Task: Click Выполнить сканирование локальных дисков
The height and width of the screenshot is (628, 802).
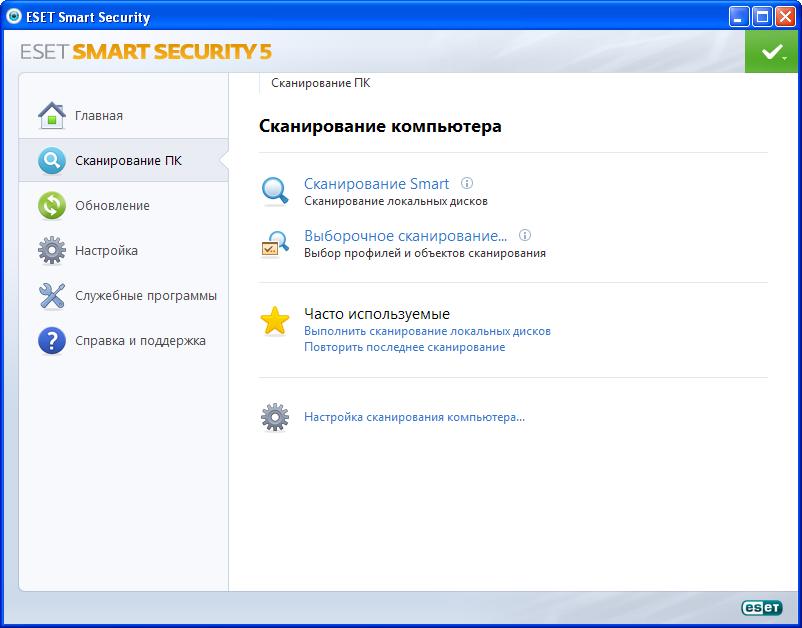Action: (x=427, y=331)
